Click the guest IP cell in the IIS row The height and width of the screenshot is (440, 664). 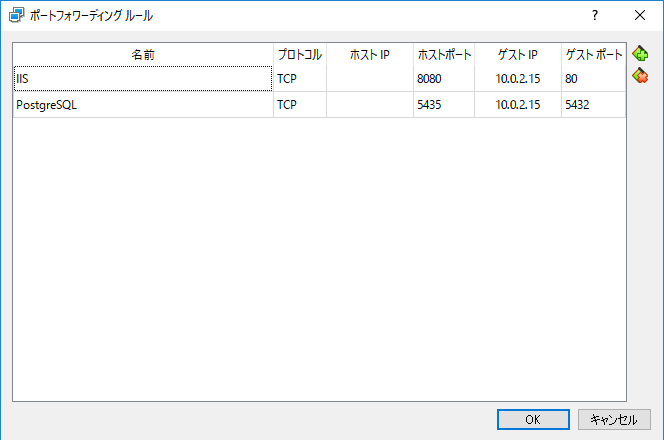pyautogui.click(x=517, y=79)
